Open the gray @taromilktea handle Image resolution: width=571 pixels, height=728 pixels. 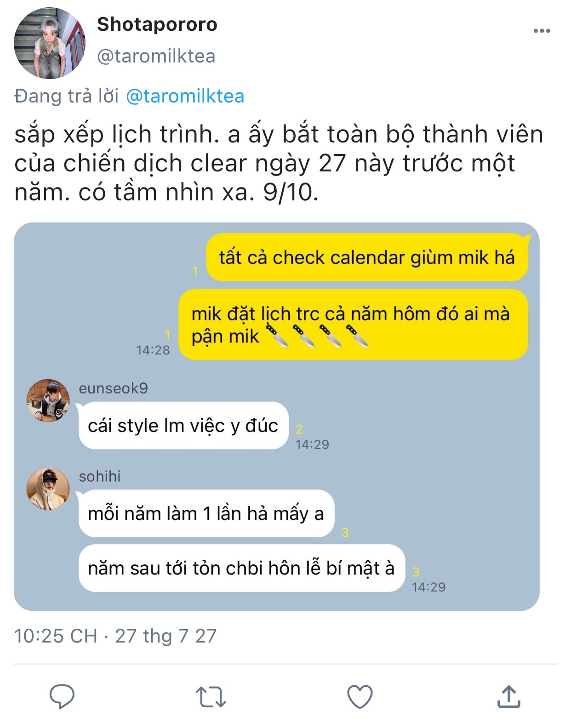(156, 56)
